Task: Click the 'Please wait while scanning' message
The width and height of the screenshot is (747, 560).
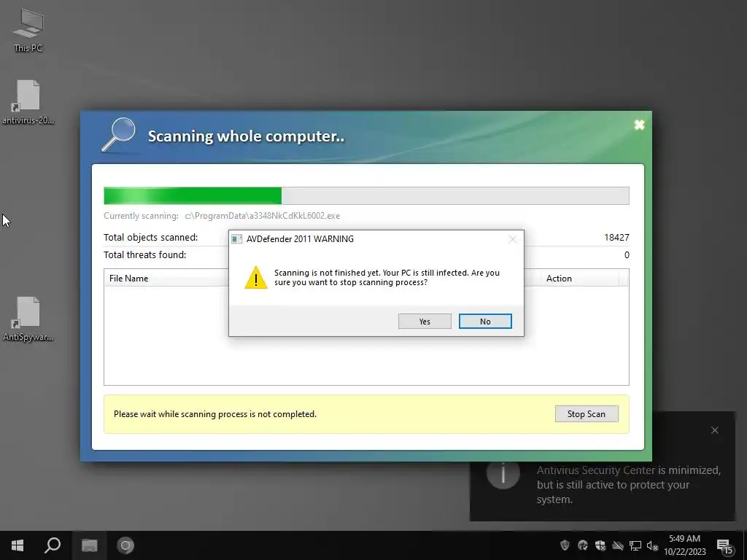Action: tap(215, 414)
